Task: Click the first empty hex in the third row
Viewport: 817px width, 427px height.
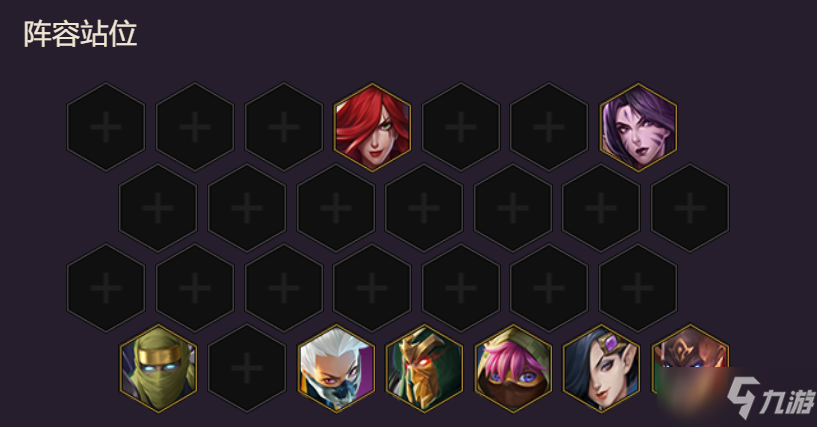Action: pyautogui.click(x=106, y=288)
